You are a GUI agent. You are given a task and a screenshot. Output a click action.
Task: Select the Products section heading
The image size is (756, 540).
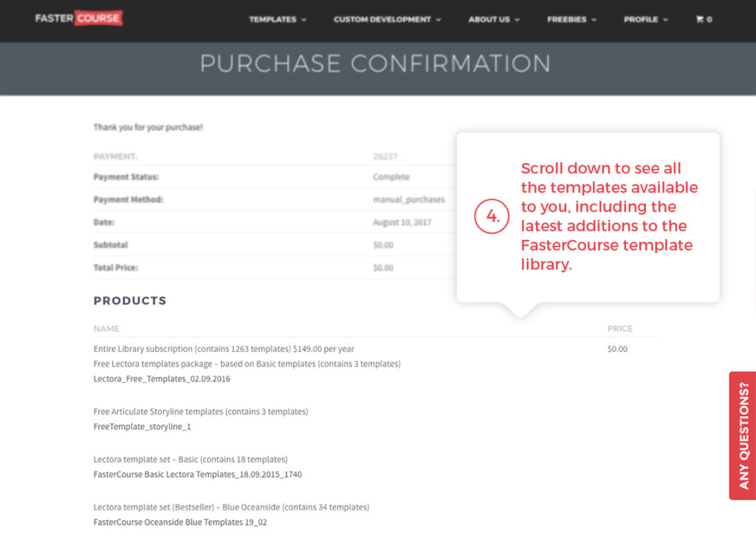coord(130,300)
